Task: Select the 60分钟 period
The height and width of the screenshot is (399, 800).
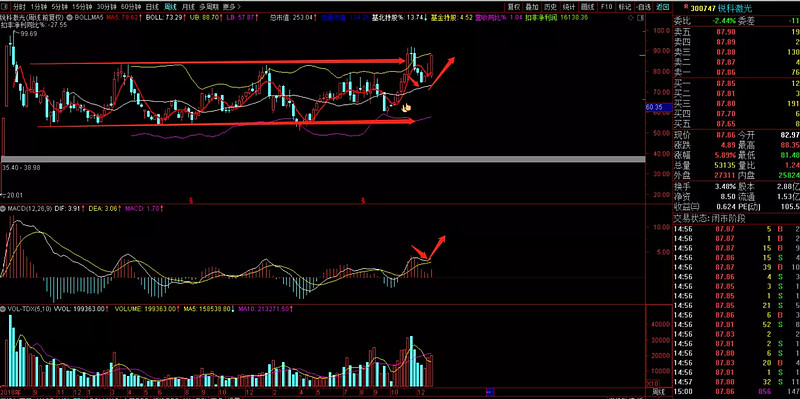Action: tap(131, 7)
